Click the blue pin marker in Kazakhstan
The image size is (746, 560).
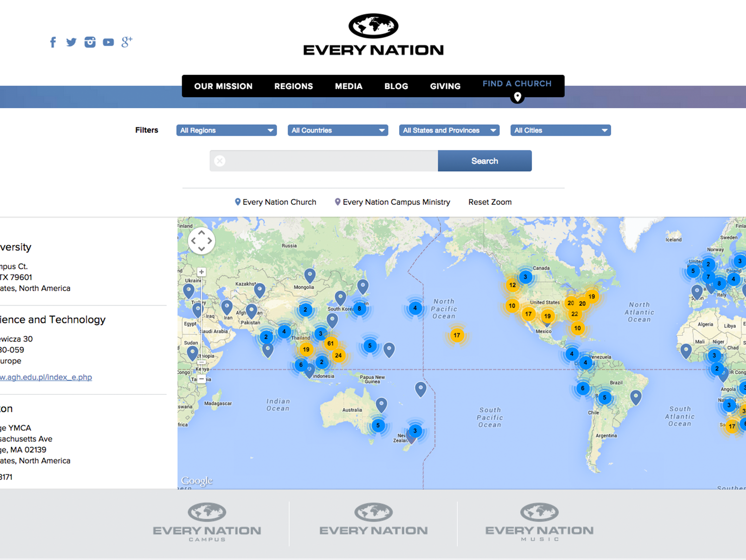259,290
